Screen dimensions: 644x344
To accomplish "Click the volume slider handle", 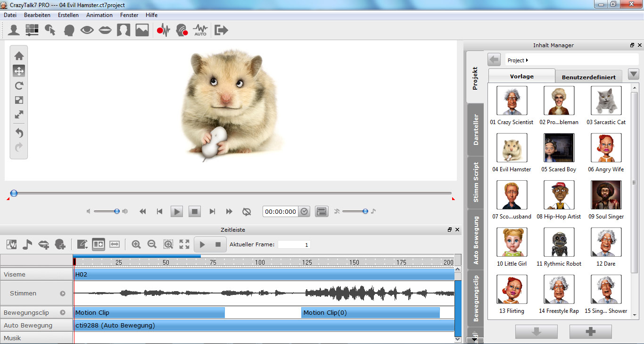I will point(117,211).
